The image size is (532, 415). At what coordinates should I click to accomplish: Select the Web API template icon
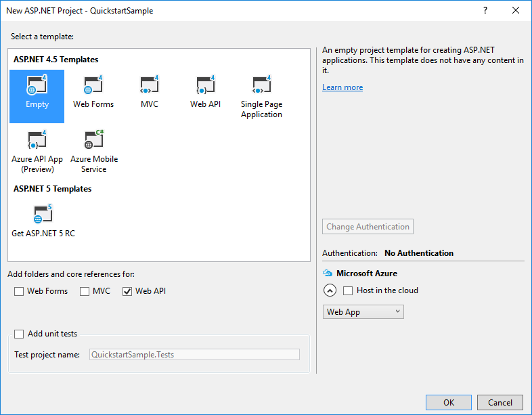[x=206, y=85]
